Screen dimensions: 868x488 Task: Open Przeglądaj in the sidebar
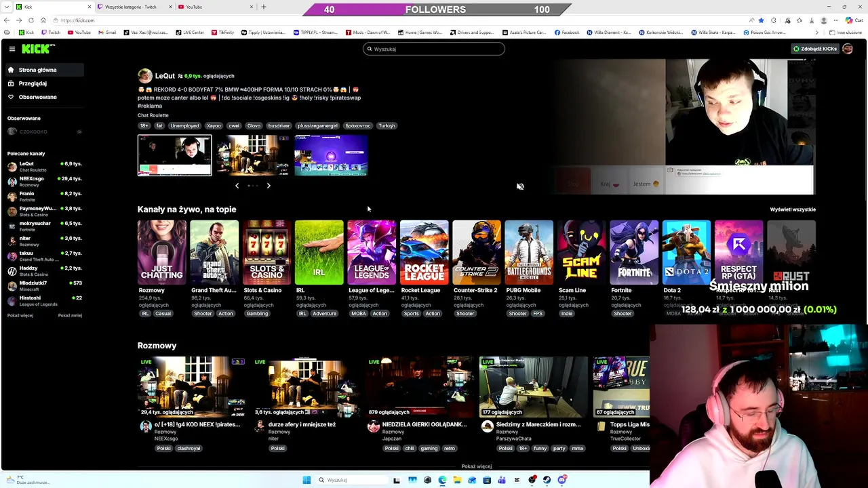[44, 83]
